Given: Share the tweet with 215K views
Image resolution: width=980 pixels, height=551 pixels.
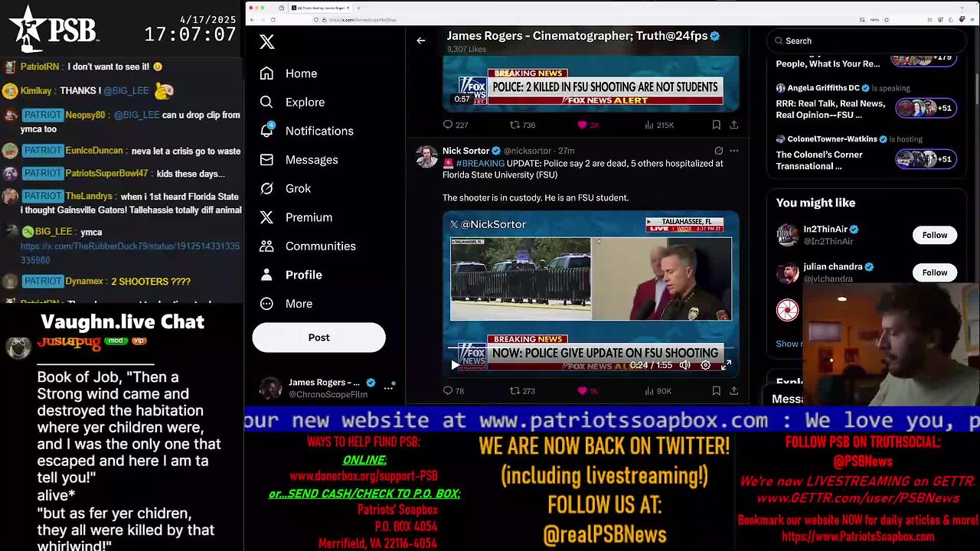Looking at the screenshot, I should coord(733,125).
